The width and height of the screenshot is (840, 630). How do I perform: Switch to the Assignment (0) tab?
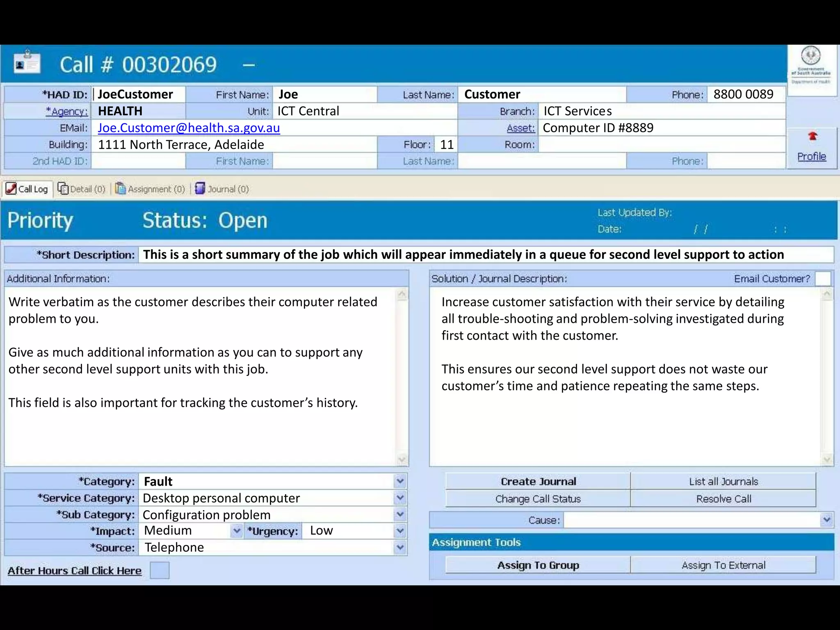click(x=156, y=189)
